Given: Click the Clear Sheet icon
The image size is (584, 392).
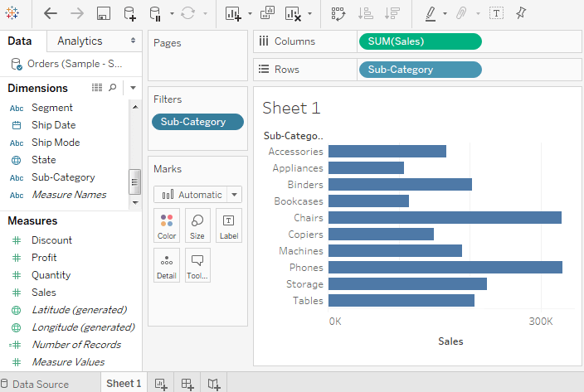Looking at the screenshot, I should (293, 14).
